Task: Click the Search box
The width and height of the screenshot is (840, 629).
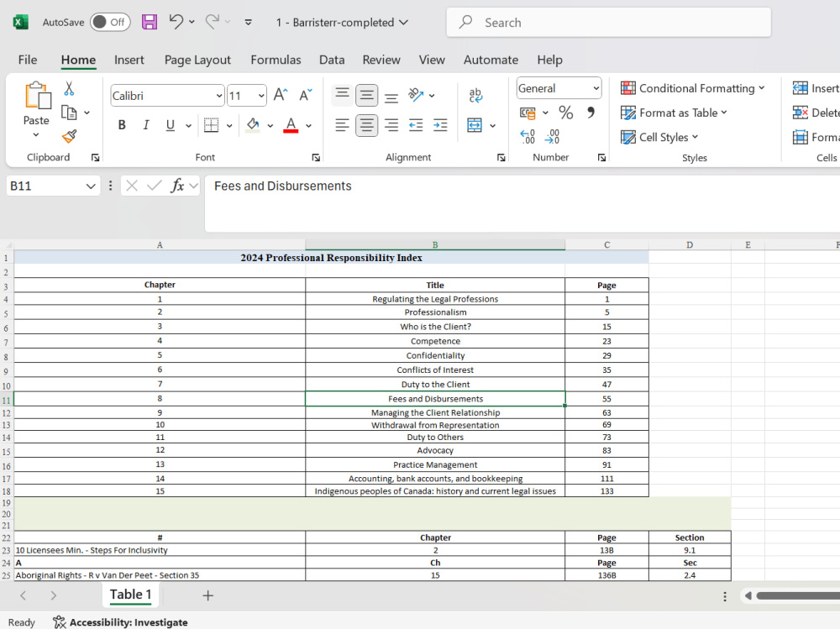Action: (x=608, y=23)
